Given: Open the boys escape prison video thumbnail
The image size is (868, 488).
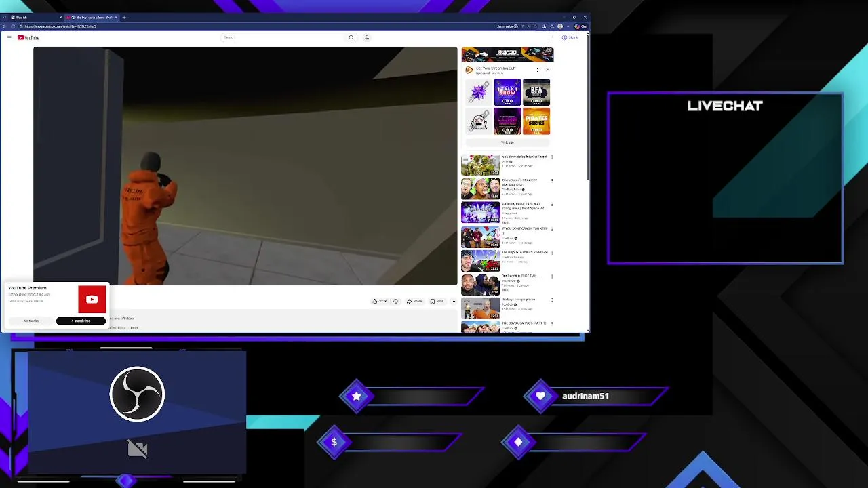Looking at the screenshot, I should pos(480,308).
